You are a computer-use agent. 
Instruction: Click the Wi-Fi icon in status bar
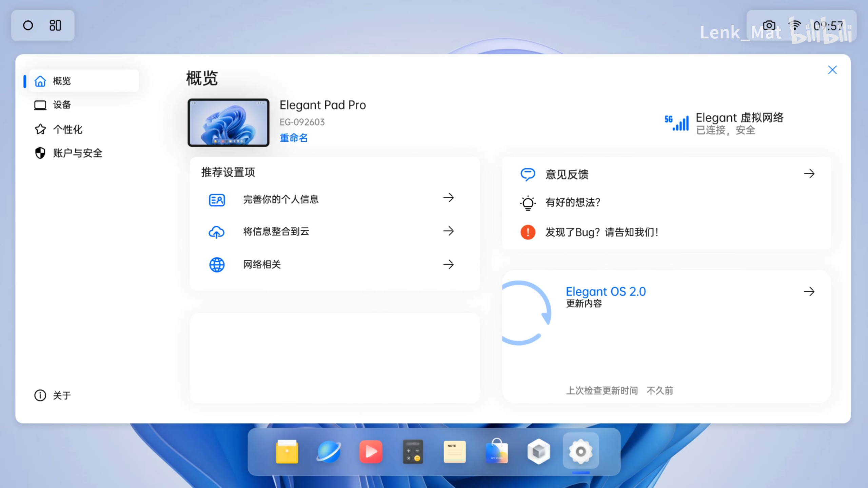795,25
